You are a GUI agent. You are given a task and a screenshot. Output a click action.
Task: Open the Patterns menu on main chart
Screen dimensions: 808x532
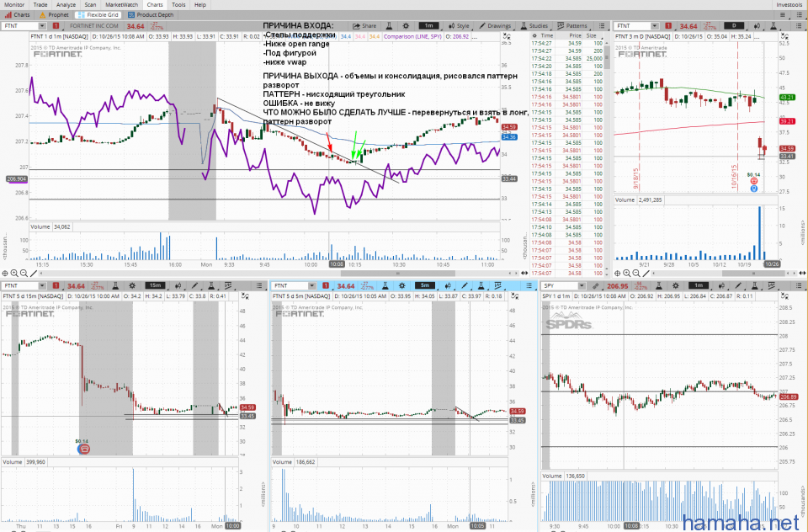pyautogui.click(x=572, y=26)
